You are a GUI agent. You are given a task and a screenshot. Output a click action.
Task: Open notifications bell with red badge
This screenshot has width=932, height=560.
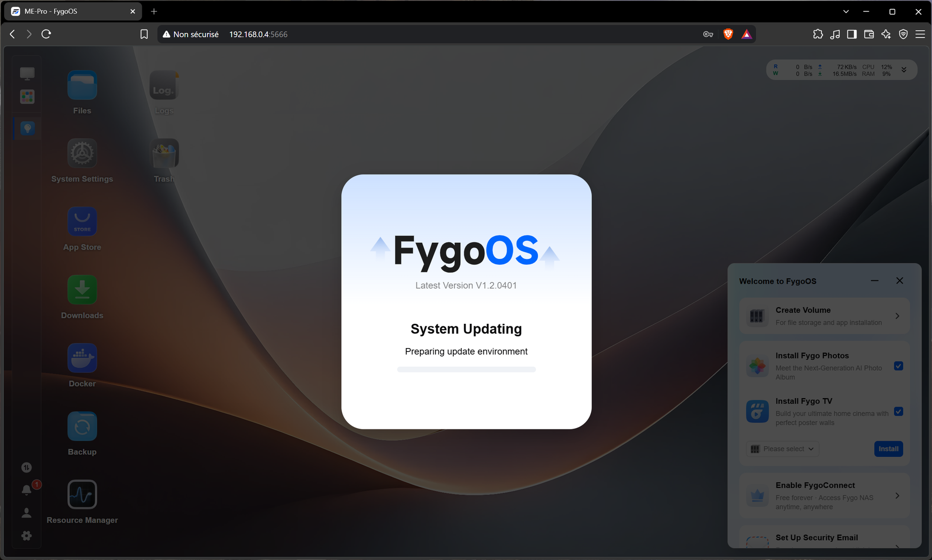(27, 490)
